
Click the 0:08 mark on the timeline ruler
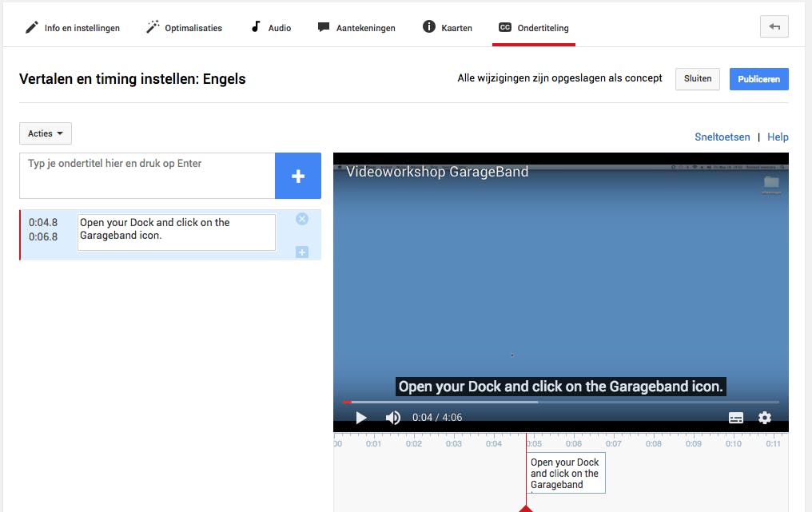[654, 443]
